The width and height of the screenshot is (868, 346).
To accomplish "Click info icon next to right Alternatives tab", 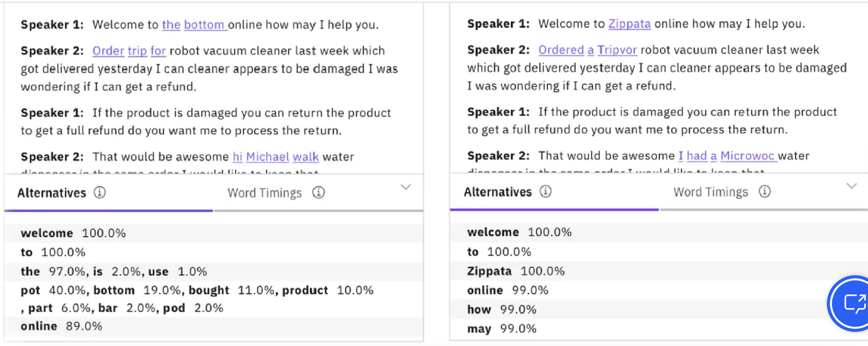I will (546, 192).
